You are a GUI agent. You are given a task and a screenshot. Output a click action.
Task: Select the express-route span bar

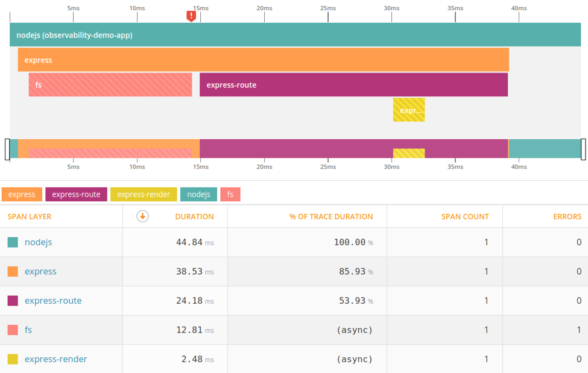click(x=353, y=85)
